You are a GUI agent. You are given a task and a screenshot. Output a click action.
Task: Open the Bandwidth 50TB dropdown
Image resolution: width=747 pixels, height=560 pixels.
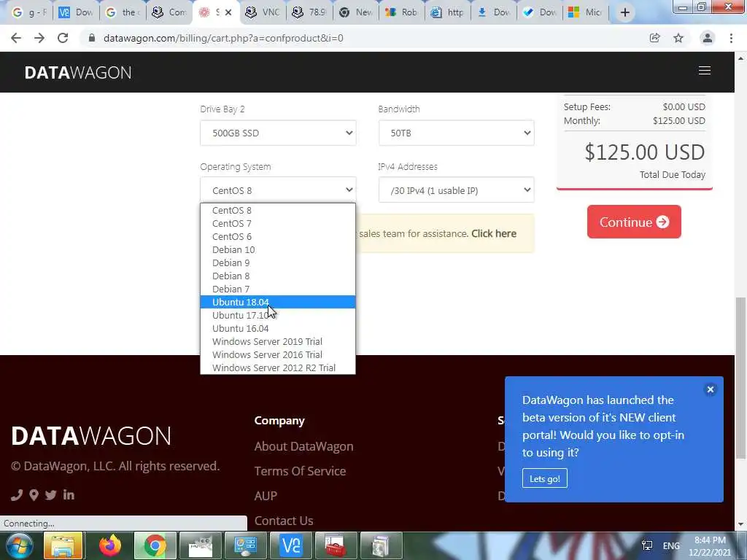pos(457,133)
